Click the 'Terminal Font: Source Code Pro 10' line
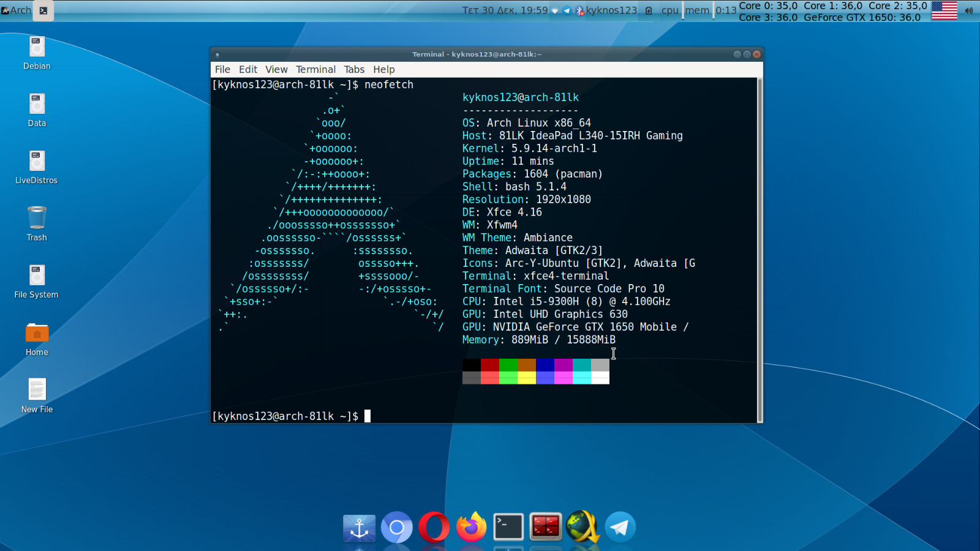The height and width of the screenshot is (551, 980). coord(563,288)
